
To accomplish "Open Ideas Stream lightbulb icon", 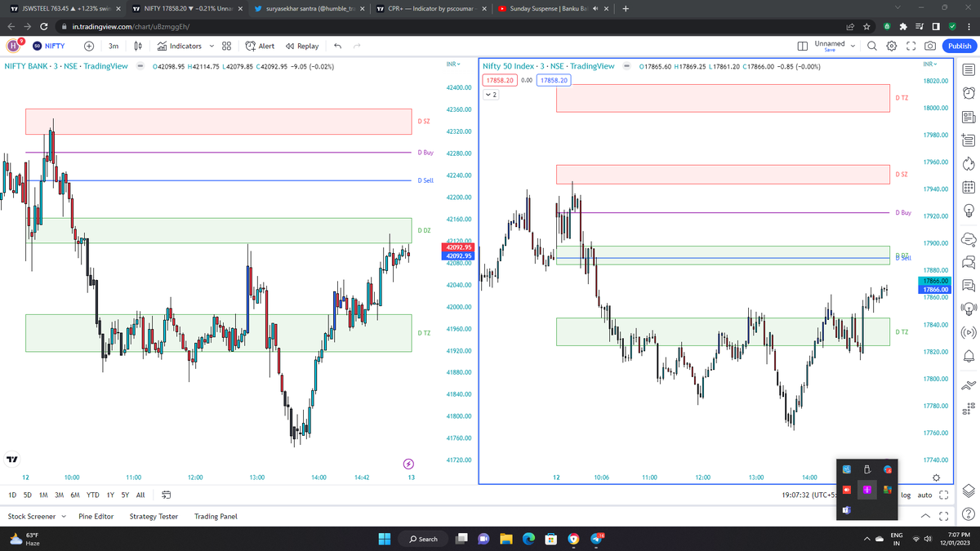I will pyautogui.click(x=969, y=309).
